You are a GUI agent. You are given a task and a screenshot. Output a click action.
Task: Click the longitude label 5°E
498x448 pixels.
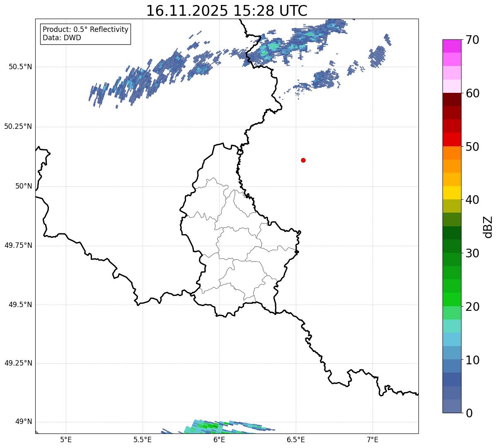click(66, 440)
